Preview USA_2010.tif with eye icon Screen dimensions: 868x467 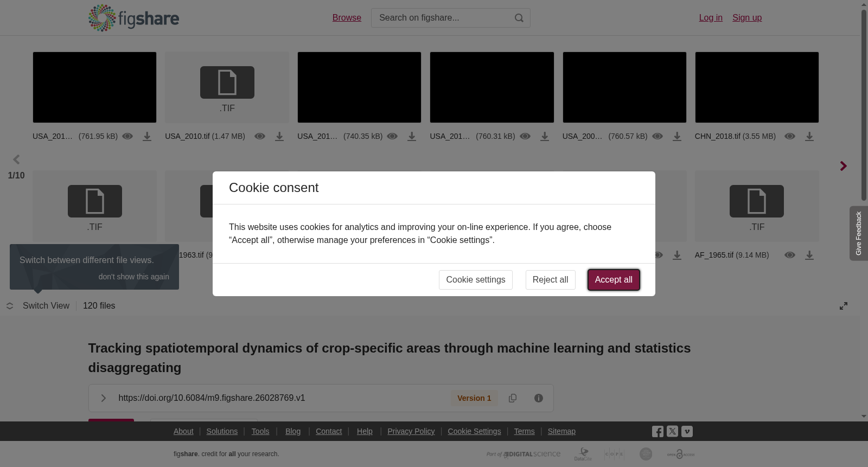[260, 136]
